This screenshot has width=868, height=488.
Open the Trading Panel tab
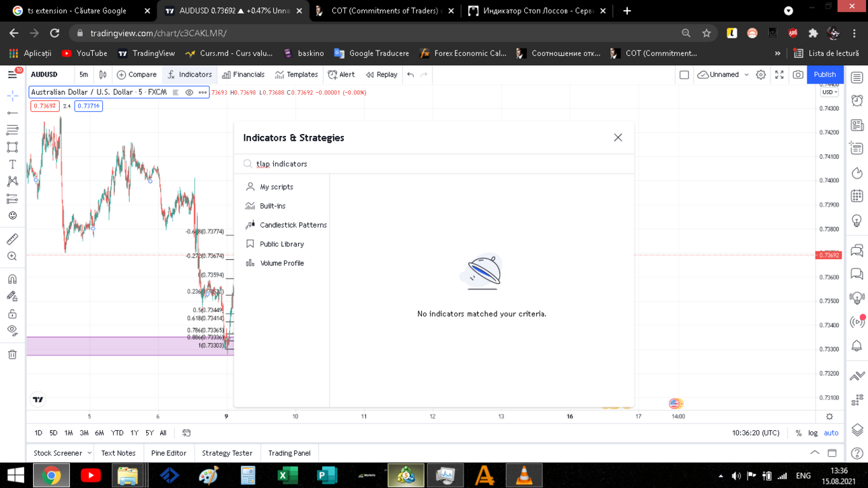[289, 453]
